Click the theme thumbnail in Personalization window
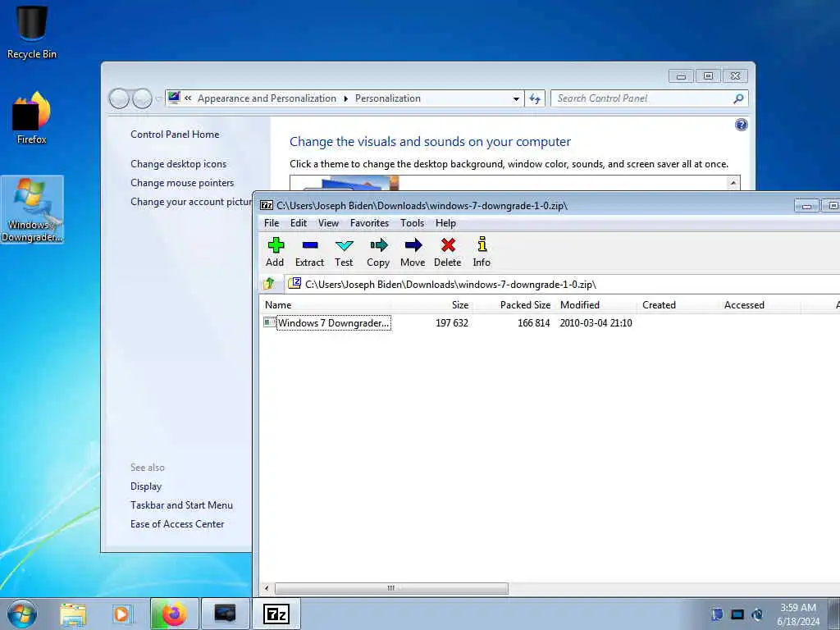Viewport: 840px width, 630px height. point(351,183)
